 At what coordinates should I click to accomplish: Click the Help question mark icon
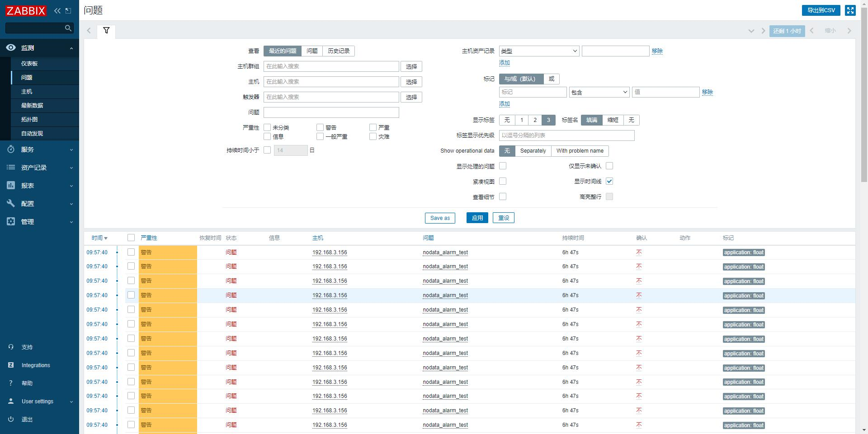11,383
